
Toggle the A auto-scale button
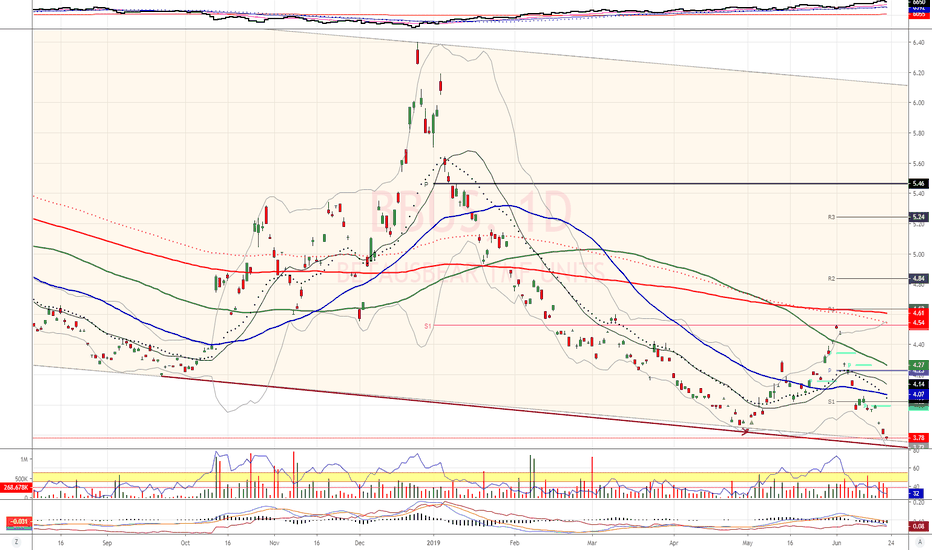918,542
